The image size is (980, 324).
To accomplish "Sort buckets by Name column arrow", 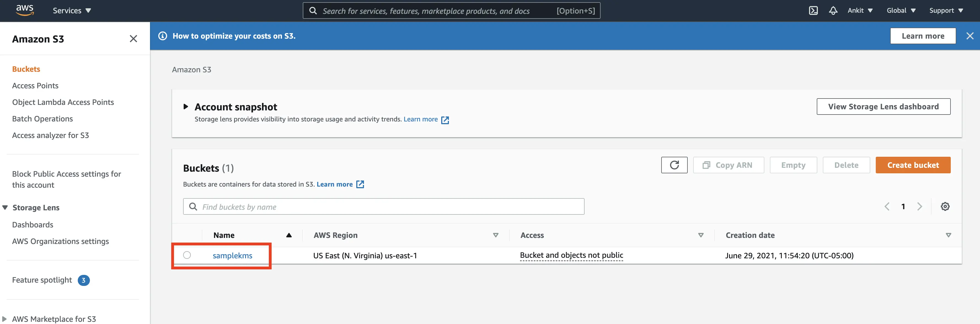I will pos(289,235).
